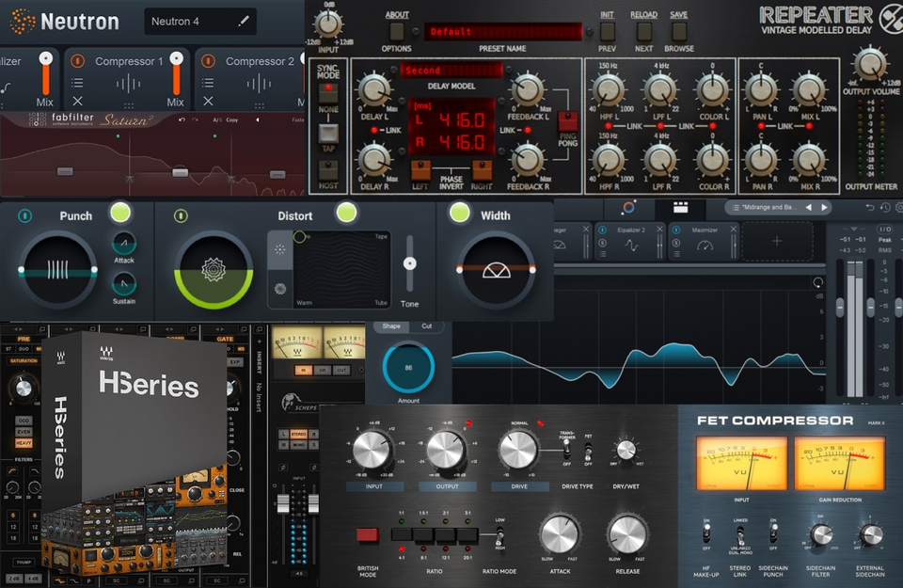This screenshot has width=903, height=588.
Task: Remove Compressor 1 module with its X icon
Action: tap(78, 101)
